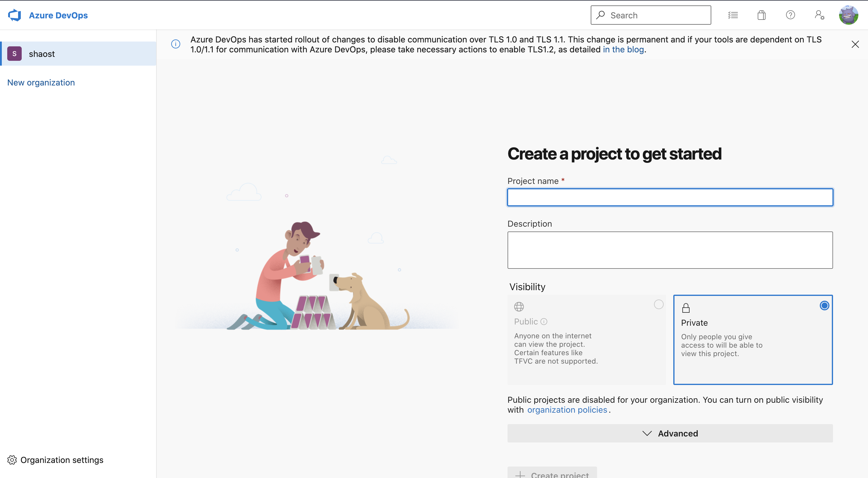Open the work items list icon
The image size is (868, 478).
pyautogui.click(x=733, y=15)
